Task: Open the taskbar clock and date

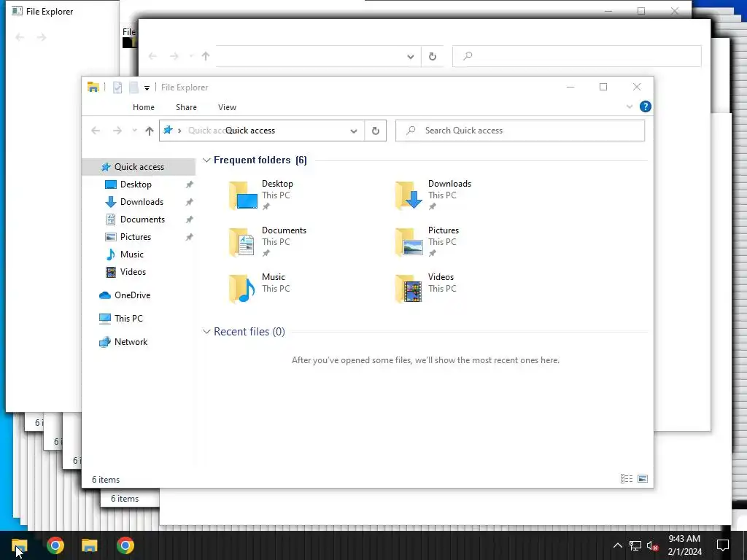Action: click(684, 545)
